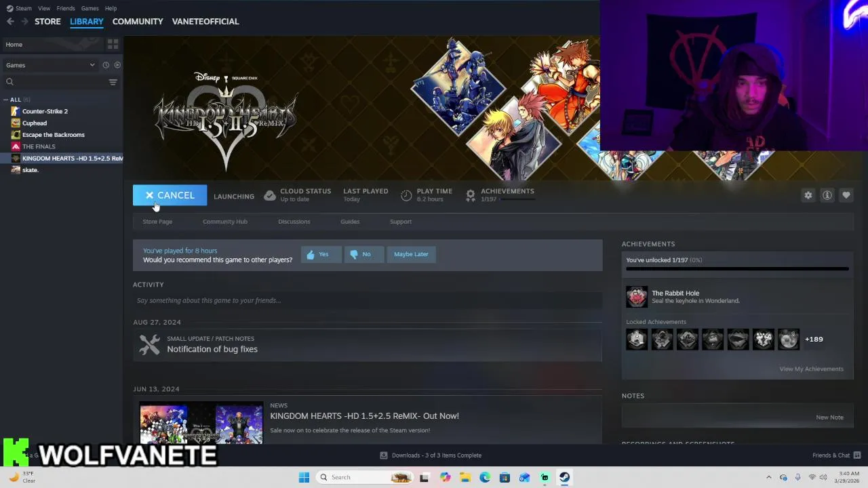Viewport: 868px width, 488px height.
Task: Recommend the game with Yes
Action: (321, 254)
